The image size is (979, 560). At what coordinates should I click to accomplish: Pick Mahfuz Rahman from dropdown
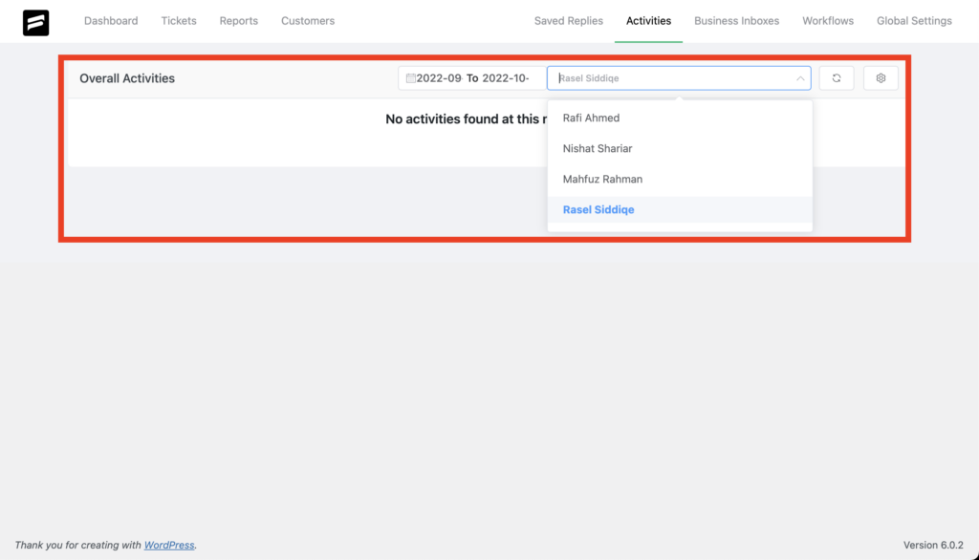click(x=680, y=179)
